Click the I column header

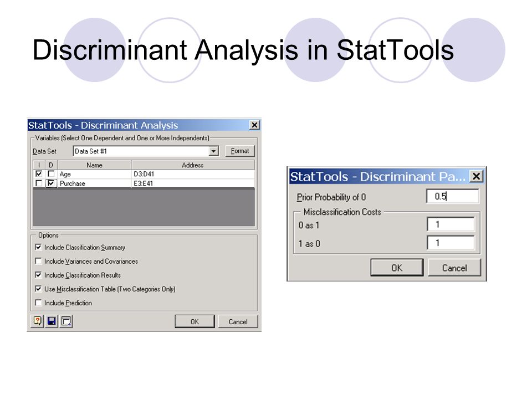[39, 165]
